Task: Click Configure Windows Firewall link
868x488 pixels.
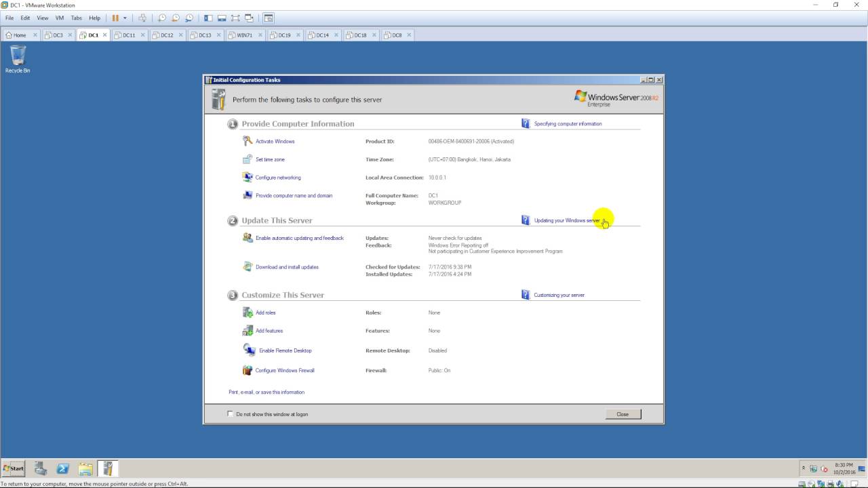Action: pos(285,371)
